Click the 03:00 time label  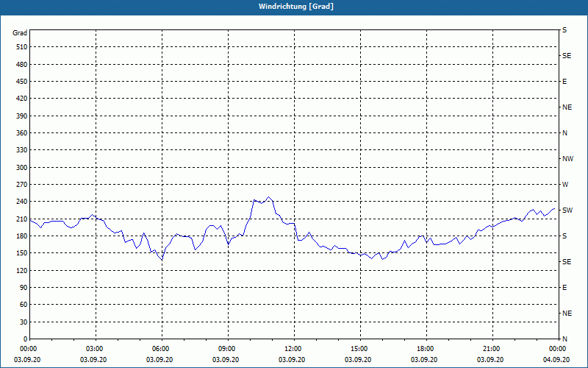click(96, 349)
